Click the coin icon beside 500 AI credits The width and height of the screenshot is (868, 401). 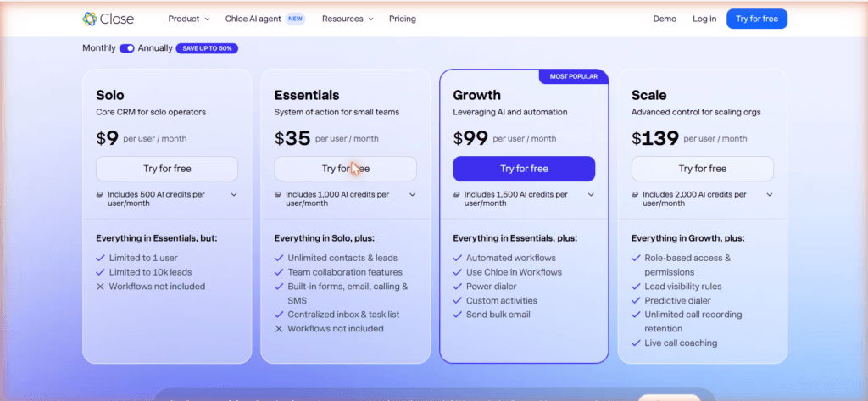100,195
